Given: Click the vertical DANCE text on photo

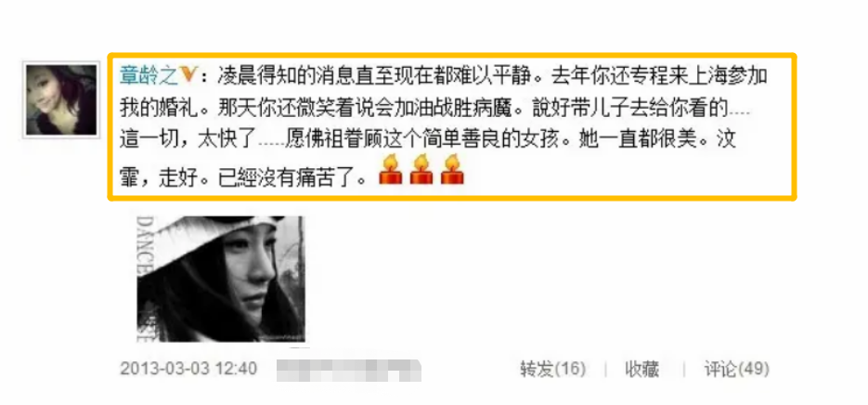Looking at the screenshot, I should 143,245.
